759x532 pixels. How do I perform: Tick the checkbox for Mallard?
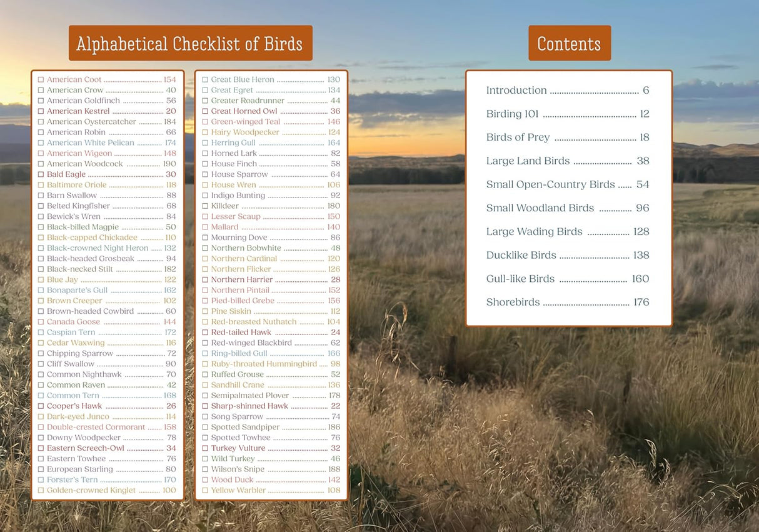[x=205, y=227]
